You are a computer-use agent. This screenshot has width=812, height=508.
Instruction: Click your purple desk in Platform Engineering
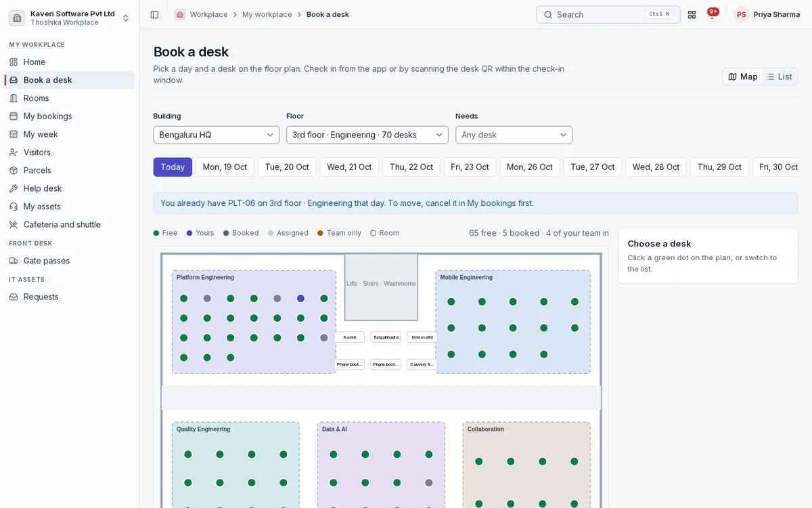tap(300, 299)
